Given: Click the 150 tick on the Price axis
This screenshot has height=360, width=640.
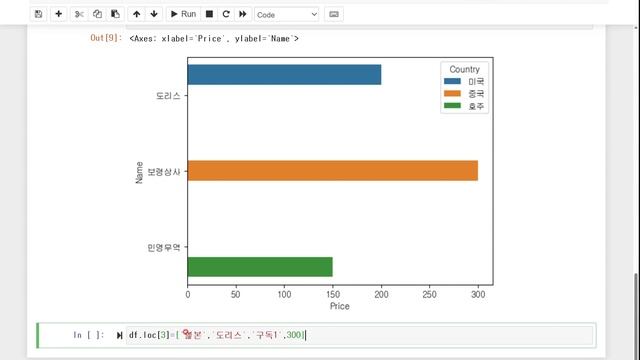Looking at the screenshot, I should click(333, 294).
